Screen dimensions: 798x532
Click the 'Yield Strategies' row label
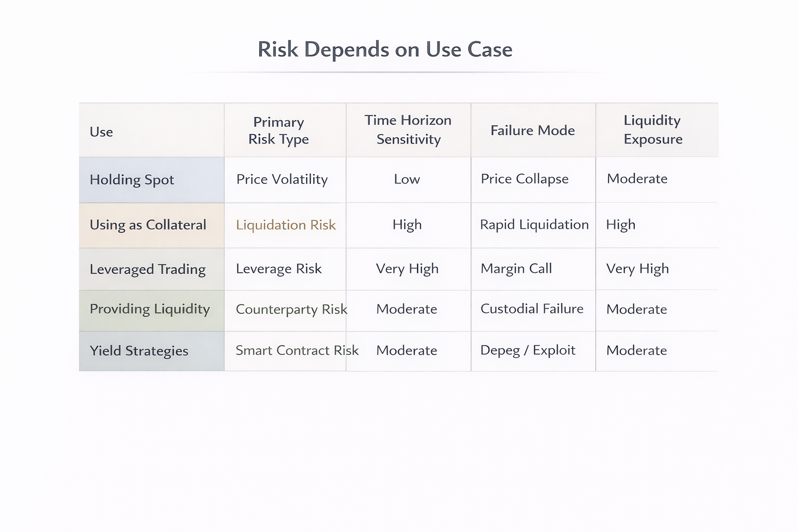[x=139, y=351]
